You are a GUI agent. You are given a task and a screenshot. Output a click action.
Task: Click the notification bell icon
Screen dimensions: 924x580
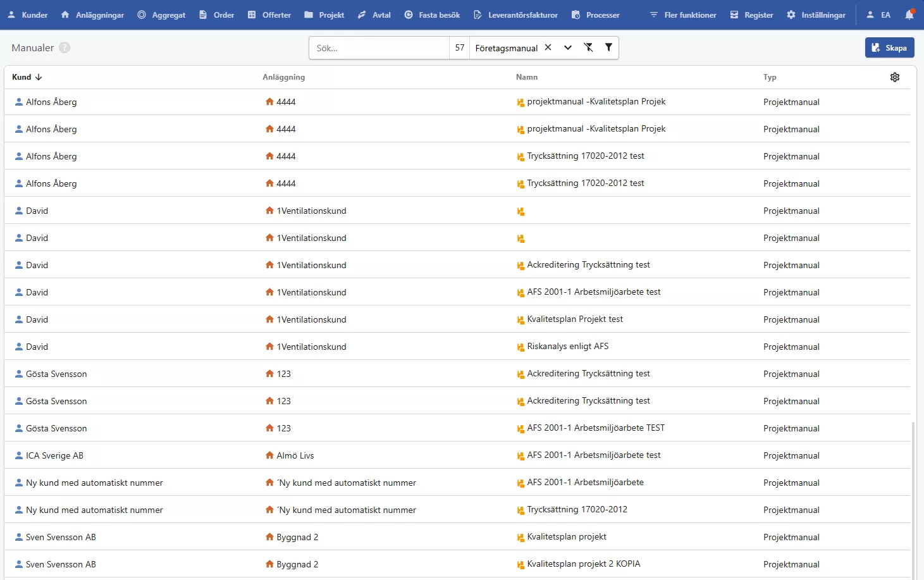pos(909,15)
